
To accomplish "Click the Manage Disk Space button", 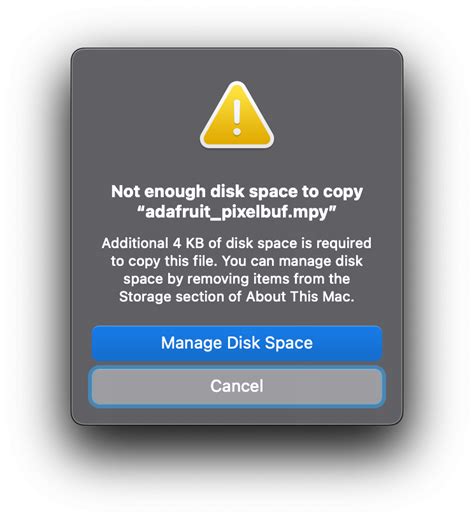I will click(x=237, y=343).
